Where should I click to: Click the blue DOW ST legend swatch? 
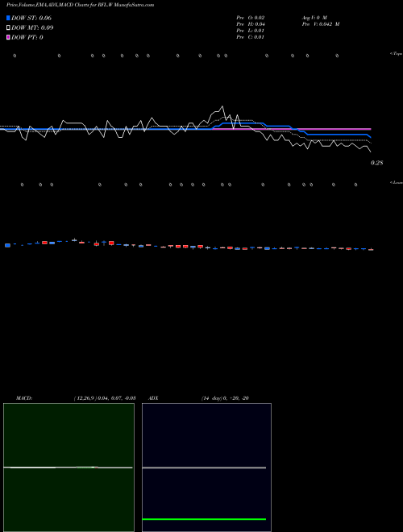(x=8, y=18)
